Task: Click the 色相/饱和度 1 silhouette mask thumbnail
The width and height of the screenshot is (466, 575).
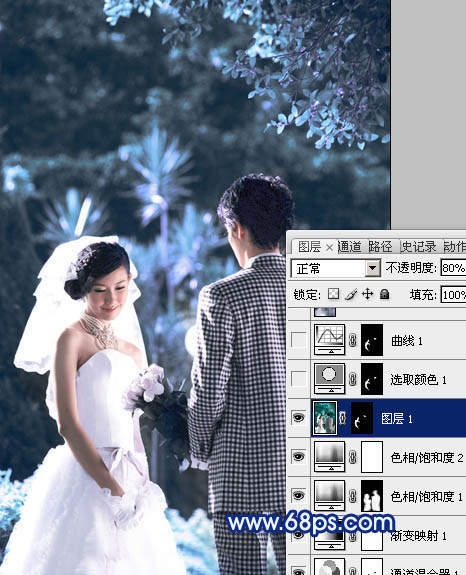Action: pyautogui.click(x=372, y=496)
